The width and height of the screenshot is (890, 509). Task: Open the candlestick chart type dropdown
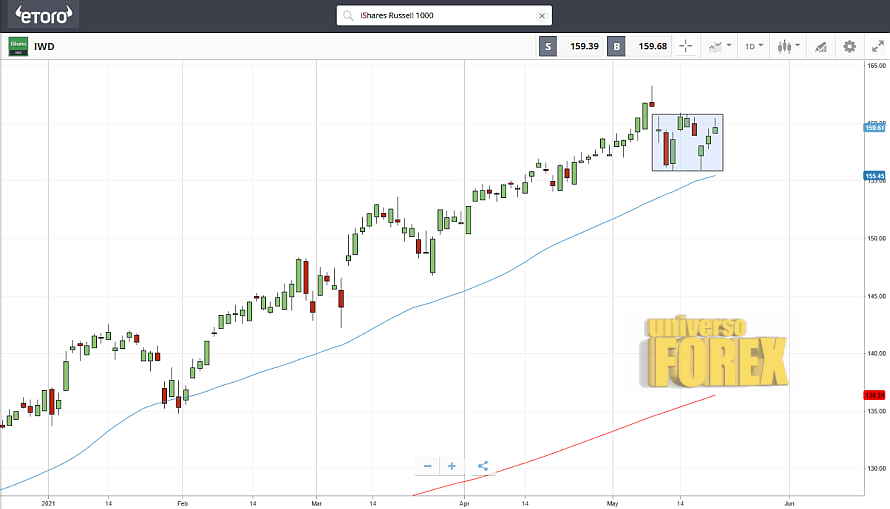(789, 46)
